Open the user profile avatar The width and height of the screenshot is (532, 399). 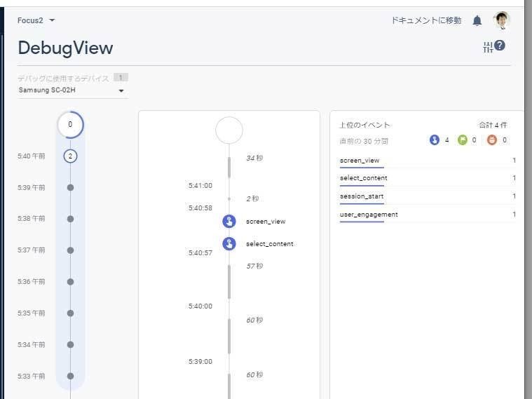click(x=501, y=20)
